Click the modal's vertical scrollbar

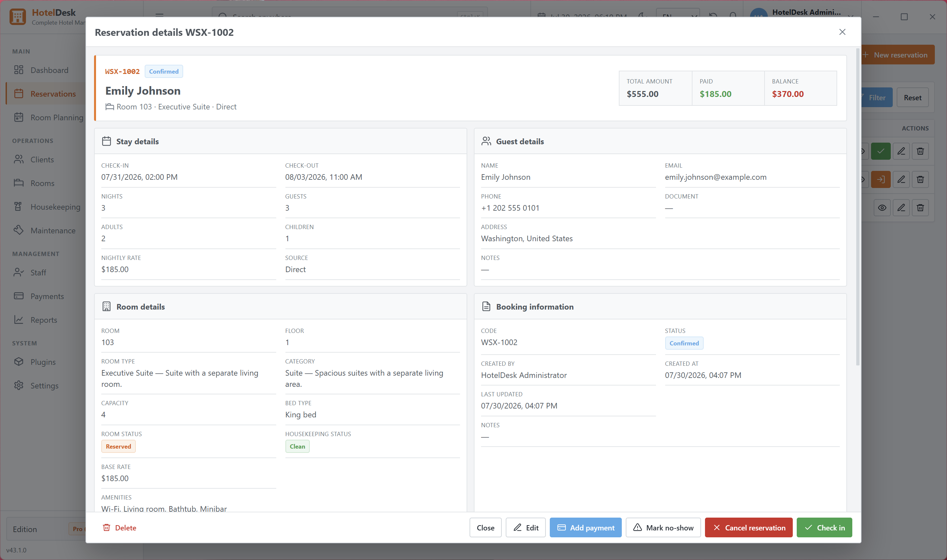(858, 207)
